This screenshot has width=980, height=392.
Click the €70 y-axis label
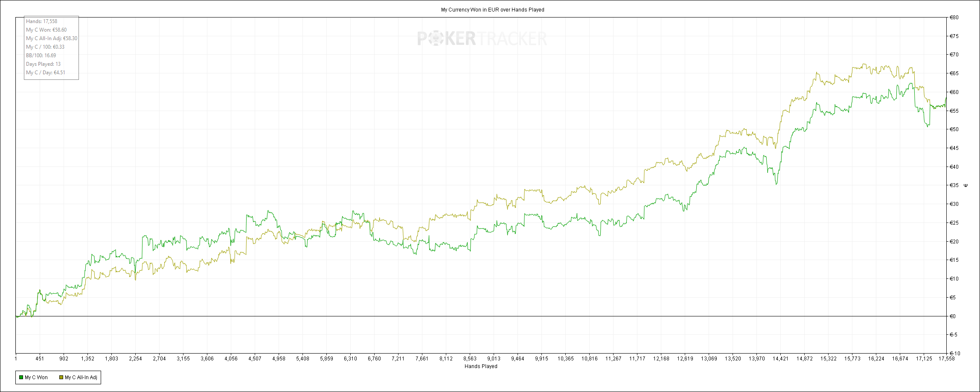(x=954, y=55)
